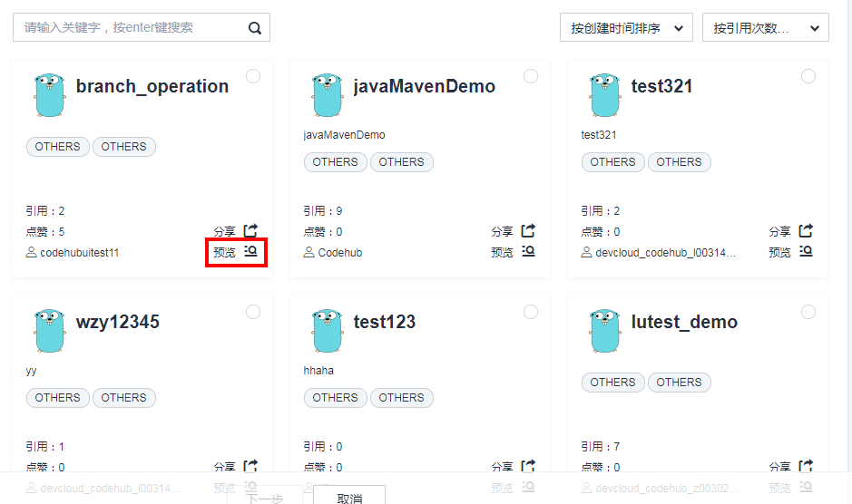
Task: Select the test123 template radio button
Action: pyautogui.click(x=531, y=312)
